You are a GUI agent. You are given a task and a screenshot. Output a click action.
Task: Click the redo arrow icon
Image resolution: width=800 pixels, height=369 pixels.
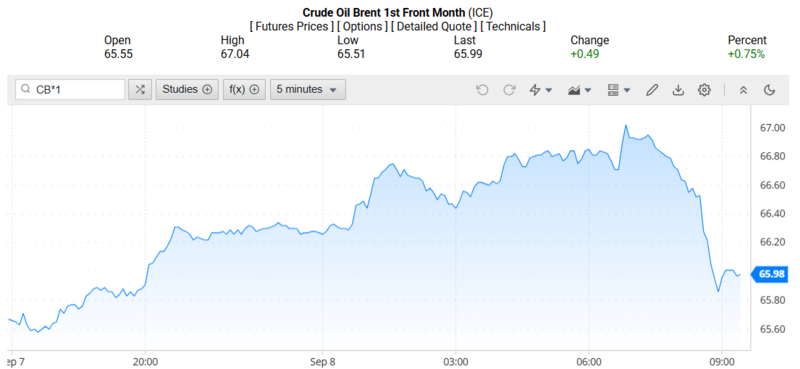(509, 90)
